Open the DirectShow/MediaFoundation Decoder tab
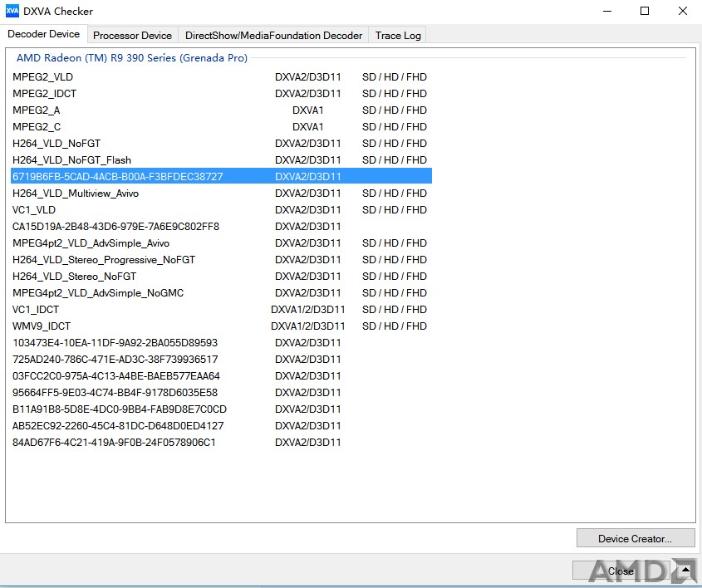This screenshot has width=702, height=588. (273, 36)
